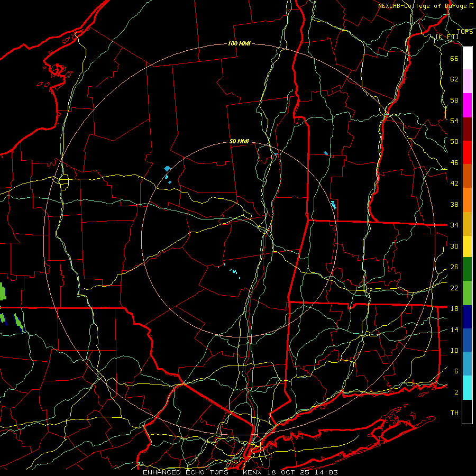Screen dimensions: 476x476
Task: Select the cyan legend swatch near bottom
Action: (x=467, y=388)
